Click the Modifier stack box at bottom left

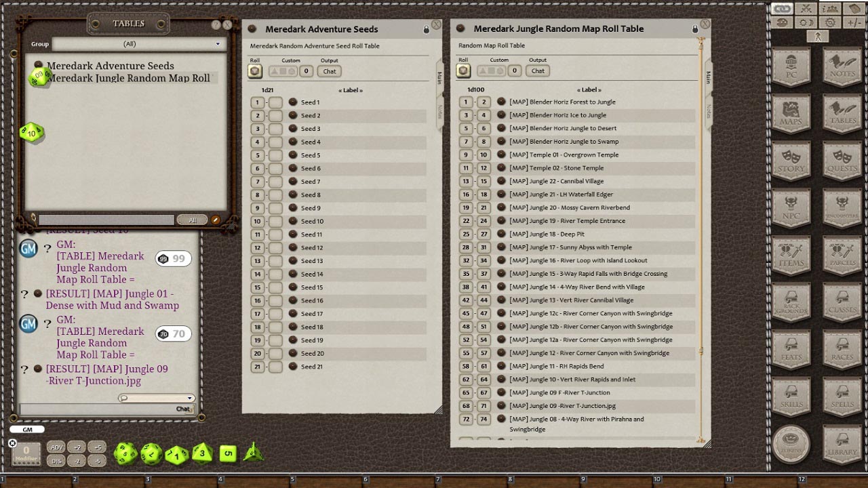pyautogui.click(x=25, y=455)
